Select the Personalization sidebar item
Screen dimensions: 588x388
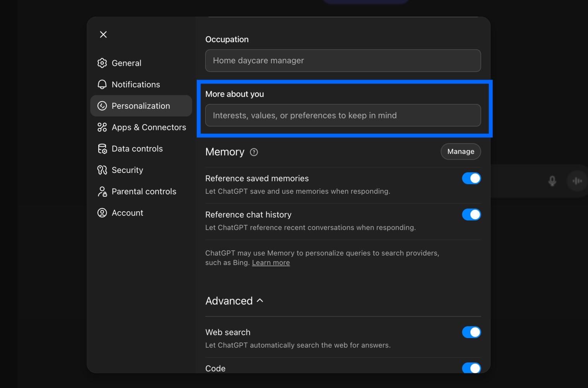point(140,106)
